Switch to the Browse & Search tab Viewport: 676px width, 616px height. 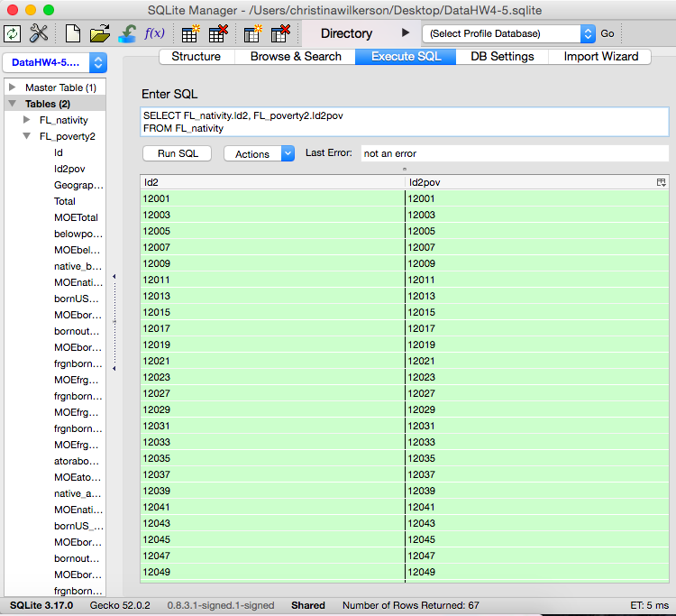(x=296, y=57)
